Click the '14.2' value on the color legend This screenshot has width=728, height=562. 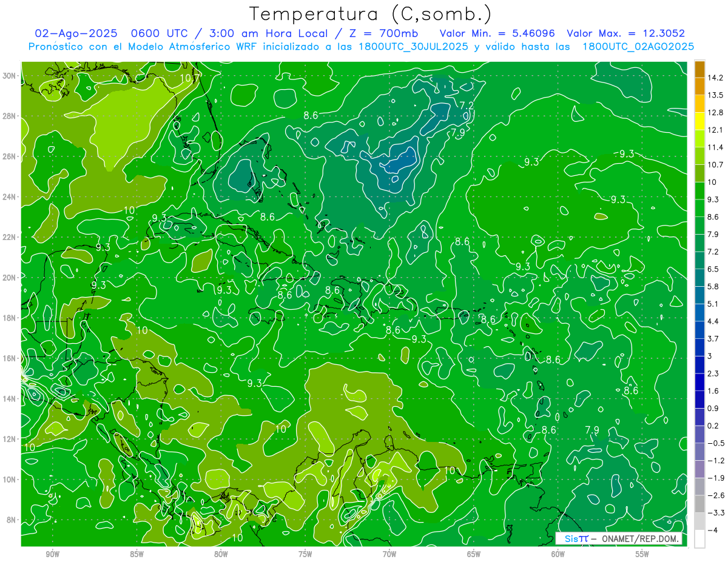[x=715, y=78]
